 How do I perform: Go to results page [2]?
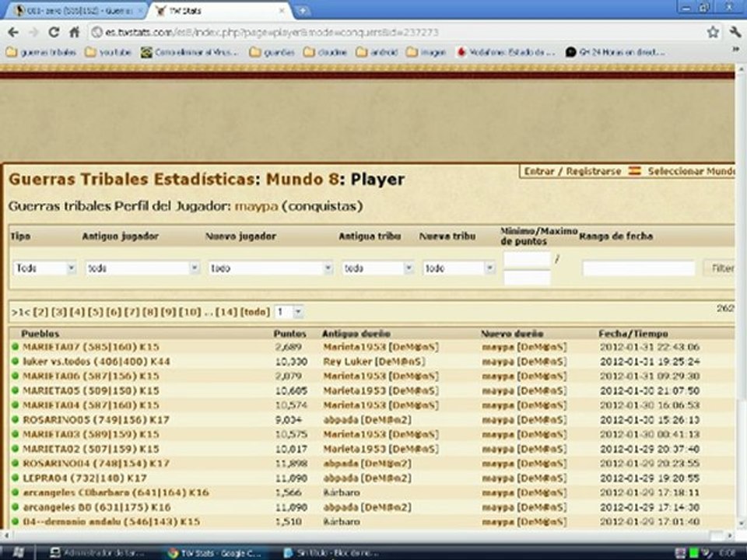click(41, 313)
